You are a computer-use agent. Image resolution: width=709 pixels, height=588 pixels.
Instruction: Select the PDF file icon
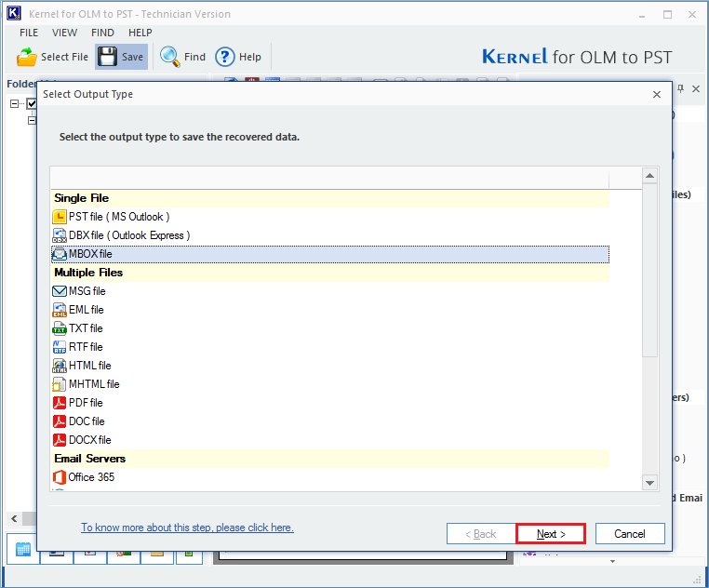pos(60,403)
